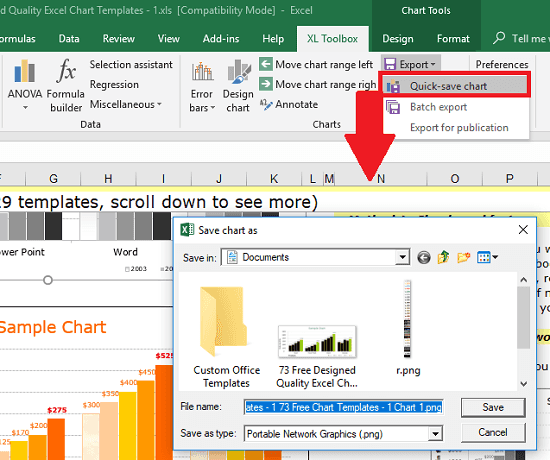The image size is (550, 460).
Task: Click the Word chart label
Action: coord(125,252)
